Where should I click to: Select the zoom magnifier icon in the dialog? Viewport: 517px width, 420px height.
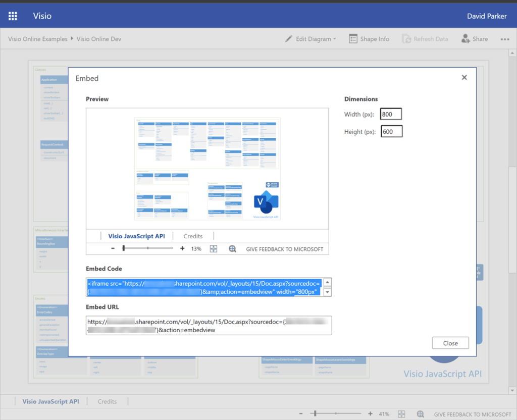(232, 248)
